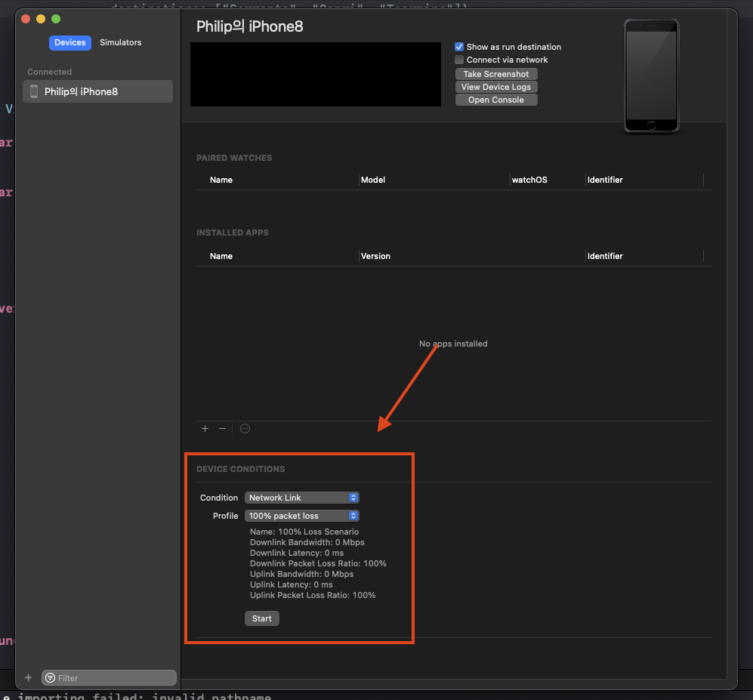753x700 pixels.
Task: Click the Open Console button
Action: pos(496,100)
